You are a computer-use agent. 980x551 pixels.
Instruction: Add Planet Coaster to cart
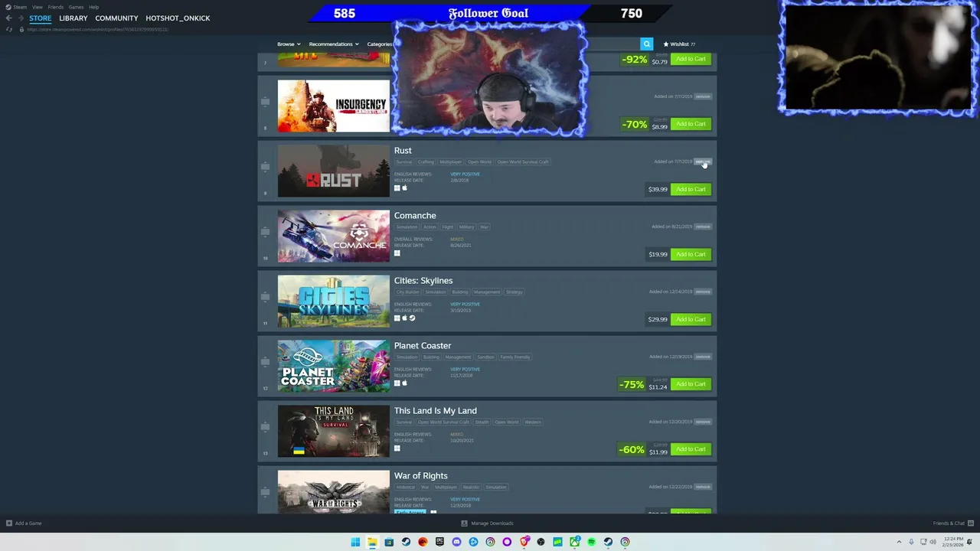(691, 384)
